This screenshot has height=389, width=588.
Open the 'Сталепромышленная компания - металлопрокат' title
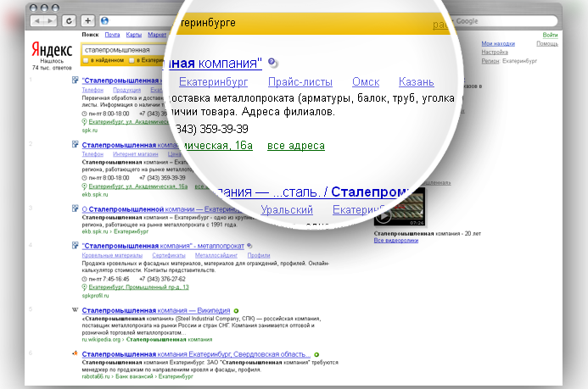click(x=163, y=246)
